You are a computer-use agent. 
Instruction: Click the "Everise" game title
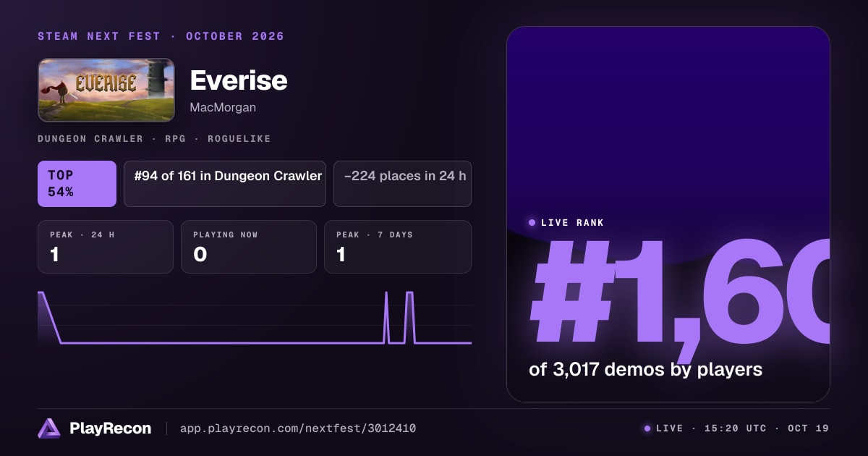[x=239, y=80]
